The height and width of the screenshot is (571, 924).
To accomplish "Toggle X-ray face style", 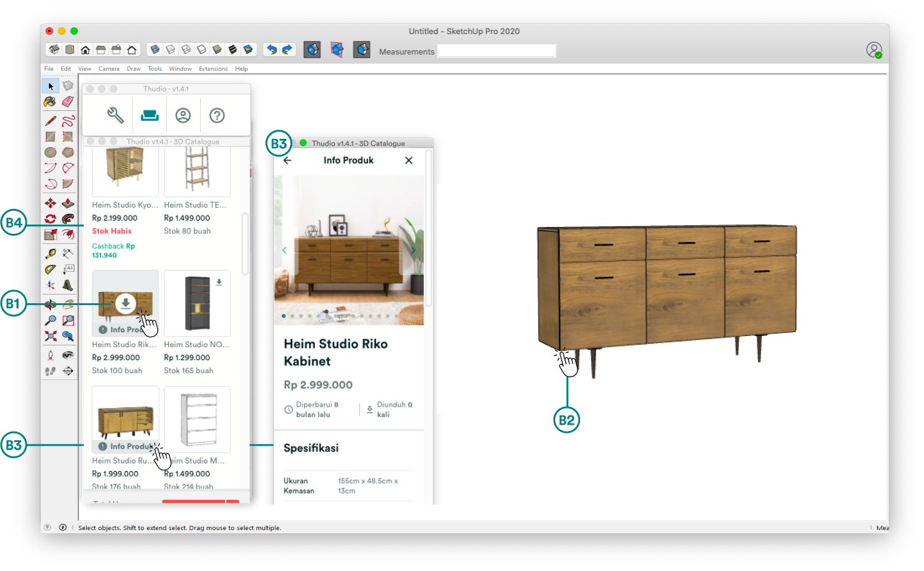I will (x=155, y=50).
